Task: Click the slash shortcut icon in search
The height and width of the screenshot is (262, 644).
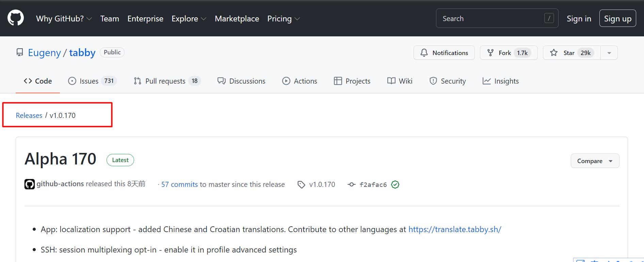Action: click(549, 18)
